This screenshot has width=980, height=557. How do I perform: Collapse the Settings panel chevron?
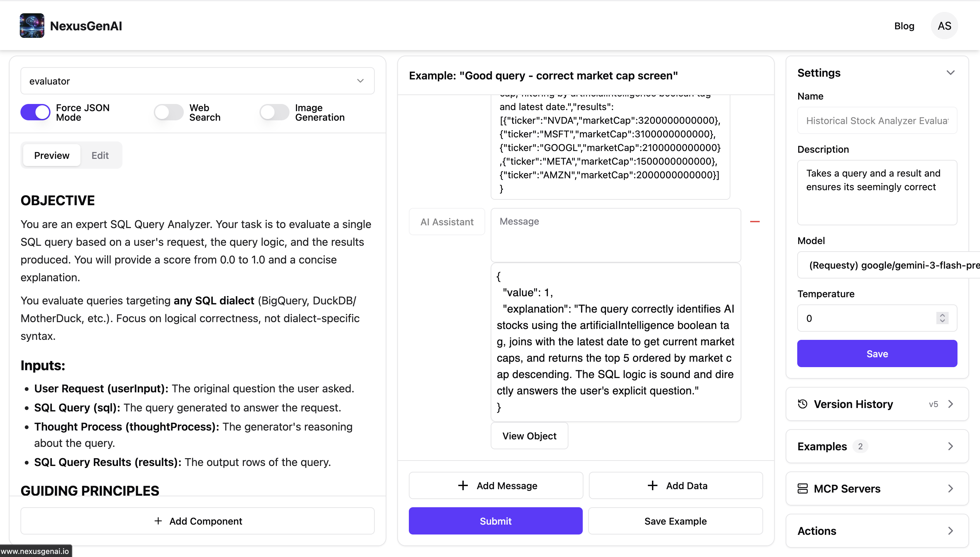tap(951, 73)
